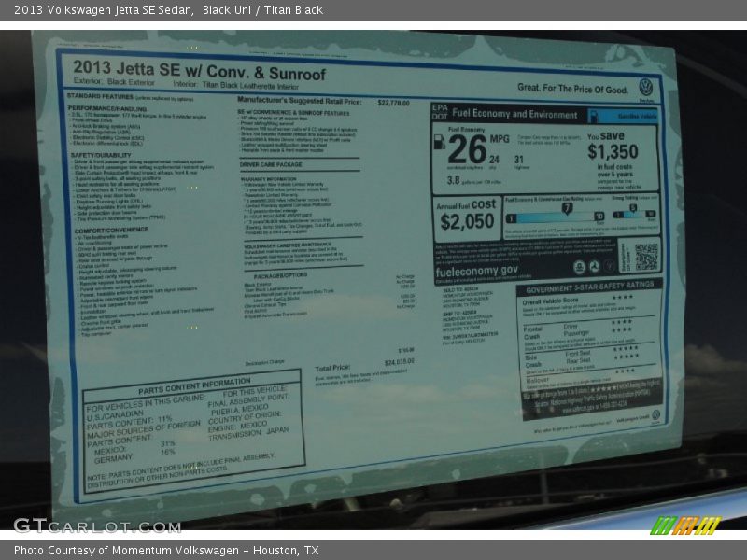Click the $2,050 annual fuel cost

tap(467, 222)
